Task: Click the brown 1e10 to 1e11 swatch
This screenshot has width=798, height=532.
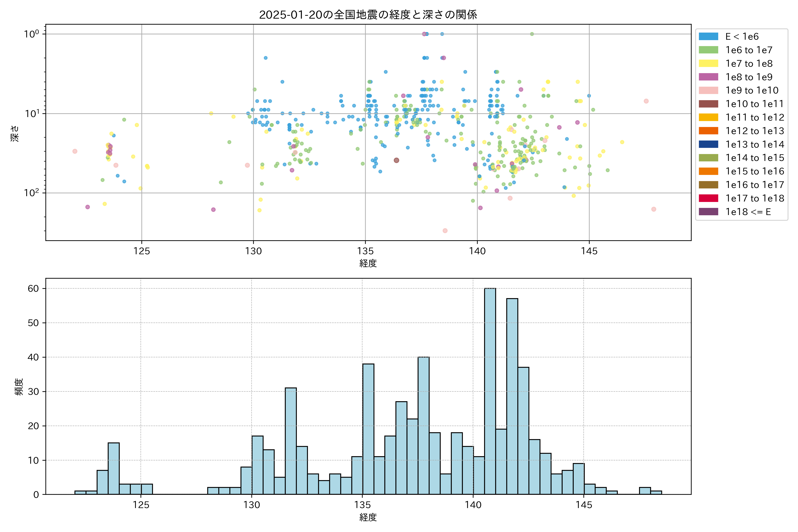Action: point(708,104)
